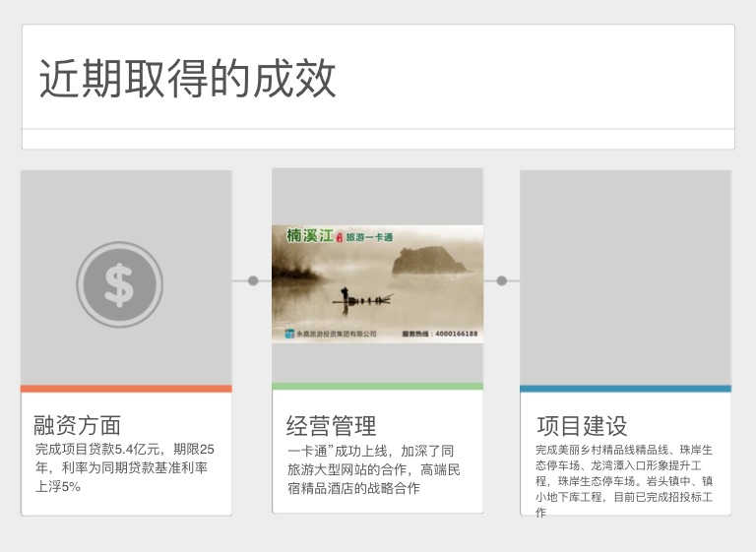Click the red seal icon beside 楠溪江

tap(340, 237)
